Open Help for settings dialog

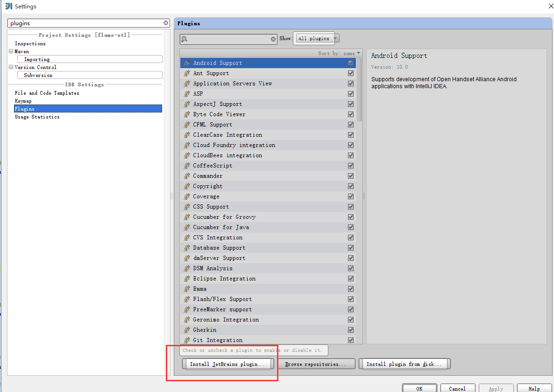pyautogui.click(x=534, y=388)
